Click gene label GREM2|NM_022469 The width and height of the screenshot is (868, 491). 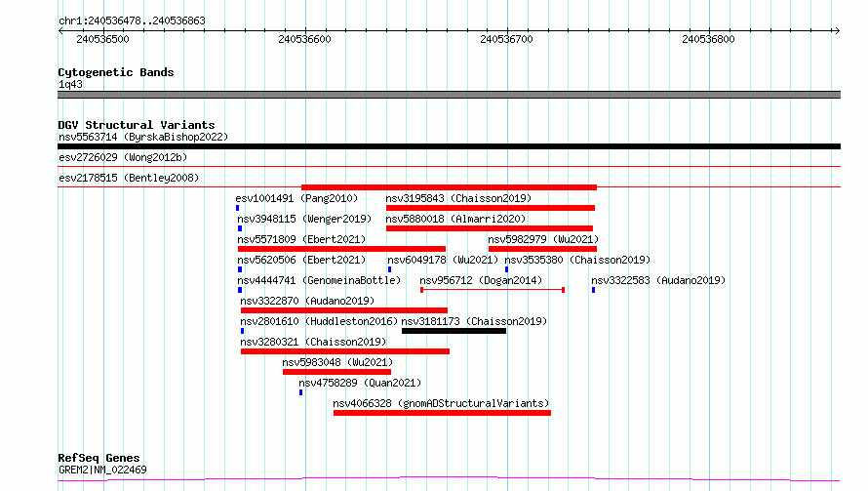(103, 470)
